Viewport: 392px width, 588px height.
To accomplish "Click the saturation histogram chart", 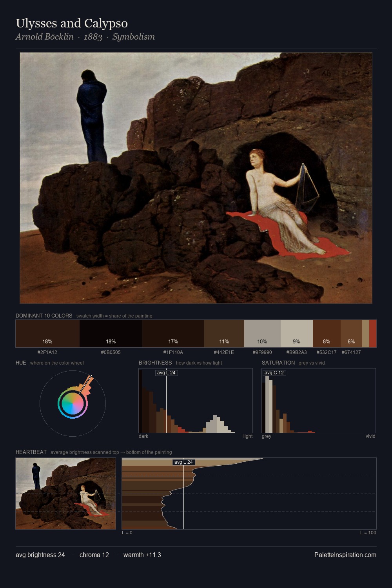I will click(x=319, y=401).
